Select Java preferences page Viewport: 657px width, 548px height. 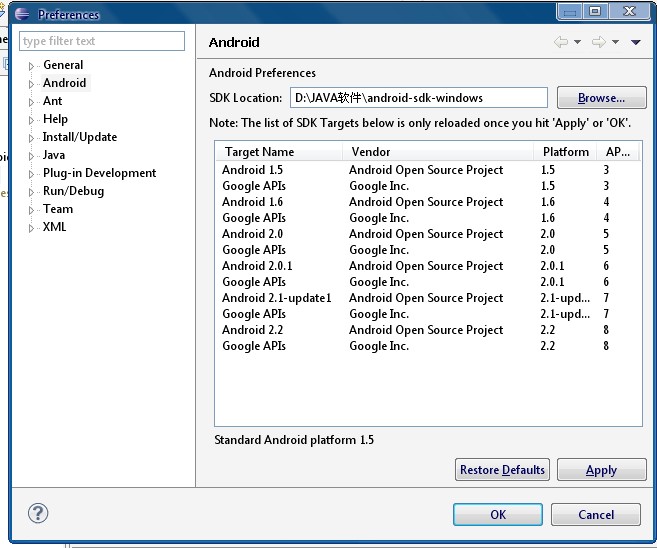[x=54, y=155]
